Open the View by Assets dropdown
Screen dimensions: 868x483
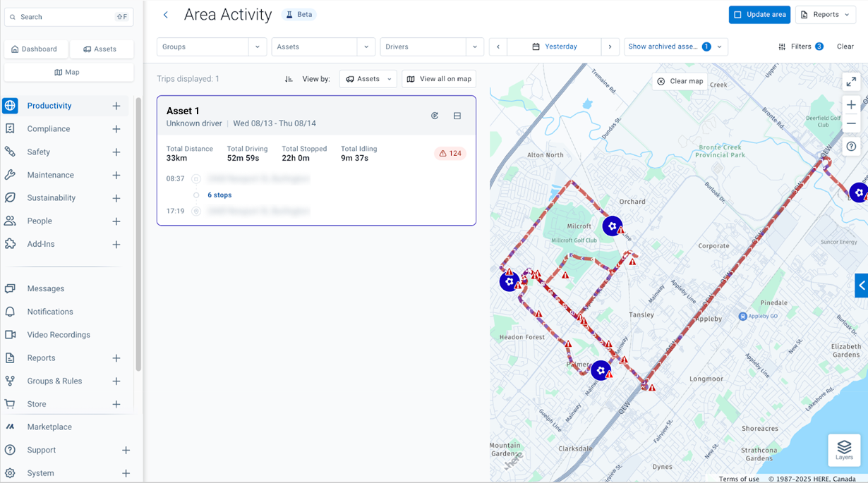click(x=368, y=78)
